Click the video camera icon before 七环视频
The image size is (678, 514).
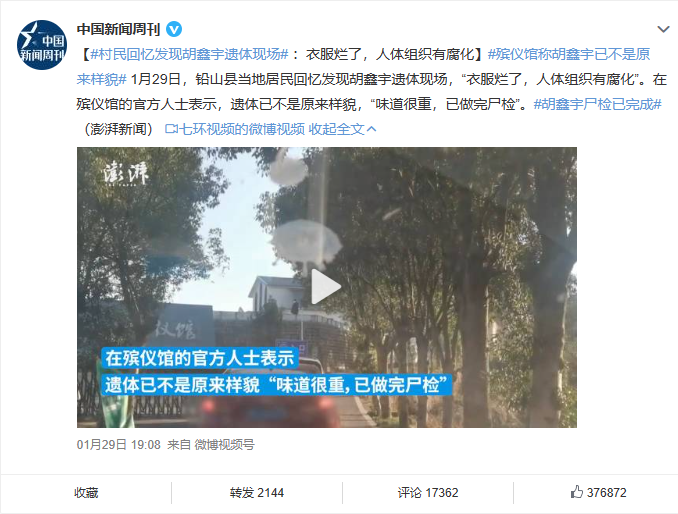(x=171, y=129)
